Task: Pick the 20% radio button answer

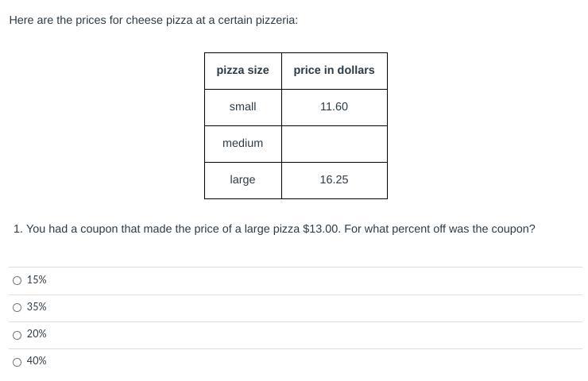Action: (x=17, y=334)
